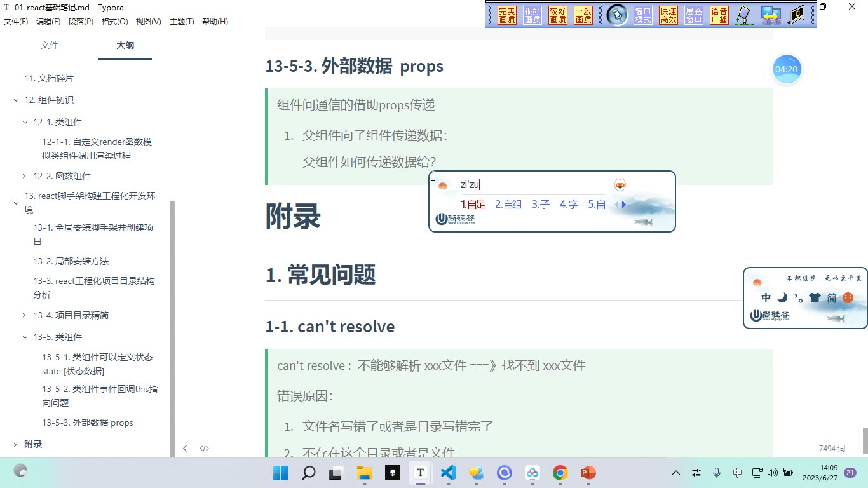The image size is (868, 488).
Task: Switch to 窗口模式 in the top toolbar
Action: (643, 15)
